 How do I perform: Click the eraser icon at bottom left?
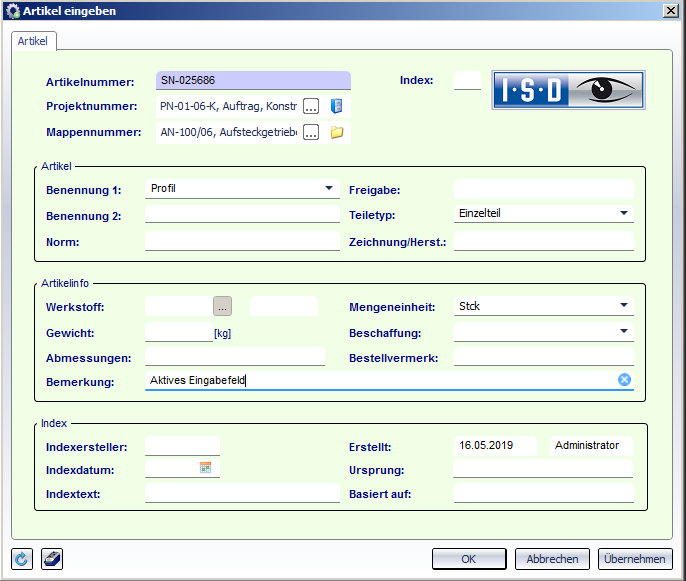(x=52, y=558)
